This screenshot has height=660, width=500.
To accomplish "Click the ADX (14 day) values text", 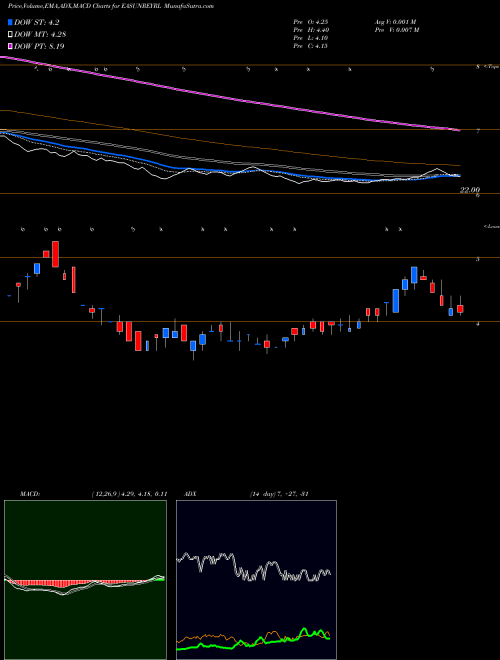I will pos(279,494).
